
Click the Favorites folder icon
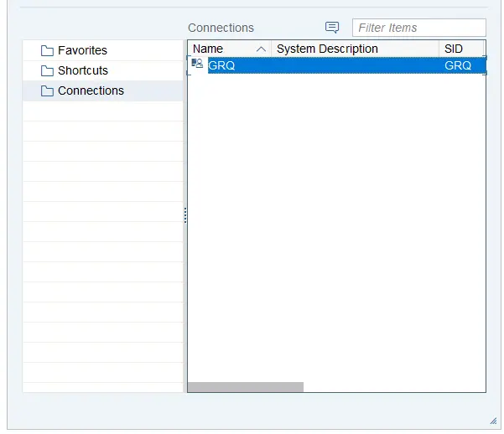[x=47, y=51]
